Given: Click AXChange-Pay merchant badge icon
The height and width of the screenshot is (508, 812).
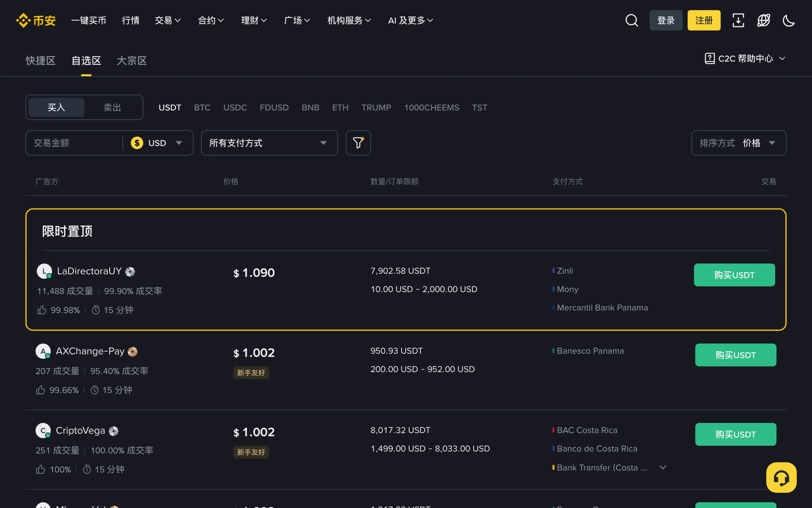Looking at the screenshot, I should click(x=133, y=351).
